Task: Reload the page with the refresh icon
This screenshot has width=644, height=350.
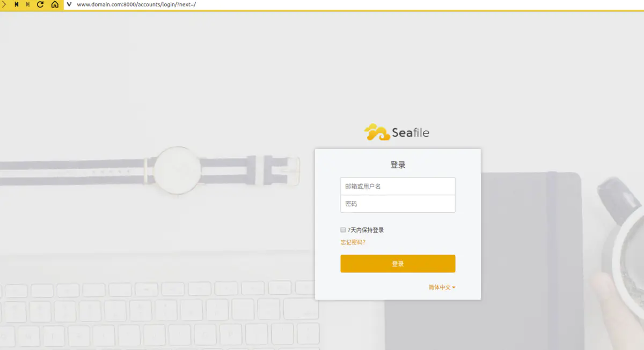Action: tap(40, 4)
